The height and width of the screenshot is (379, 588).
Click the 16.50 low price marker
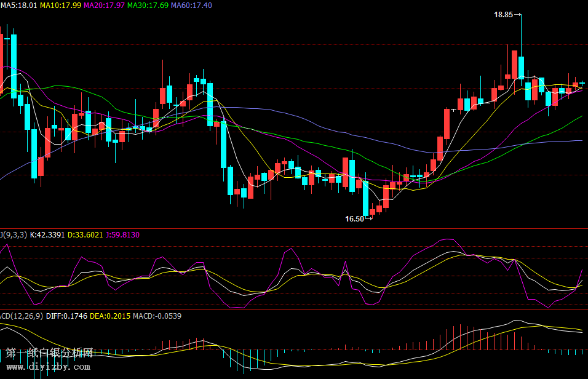[x=354, y=218]
